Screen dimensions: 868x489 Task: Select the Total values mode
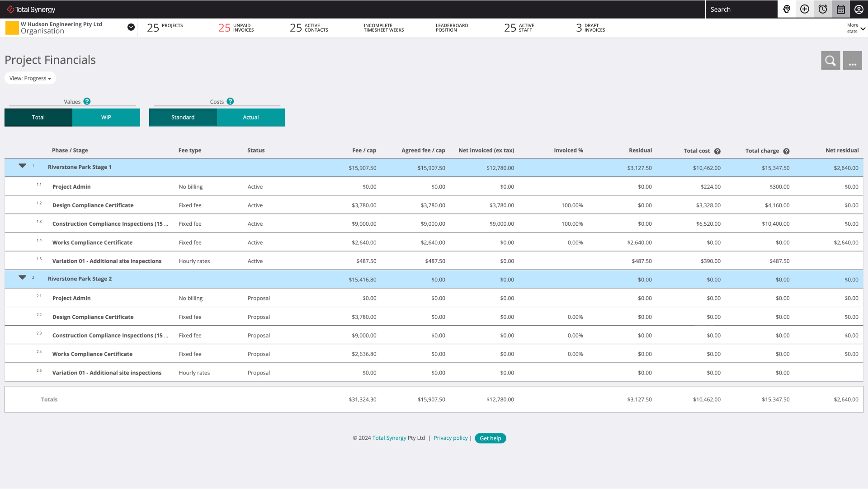tap(38, 117)
